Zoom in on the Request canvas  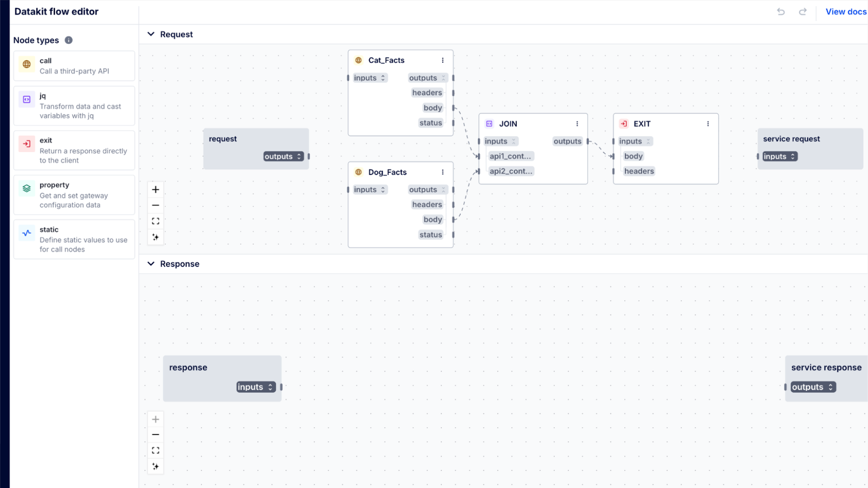[x=156, y=189]
